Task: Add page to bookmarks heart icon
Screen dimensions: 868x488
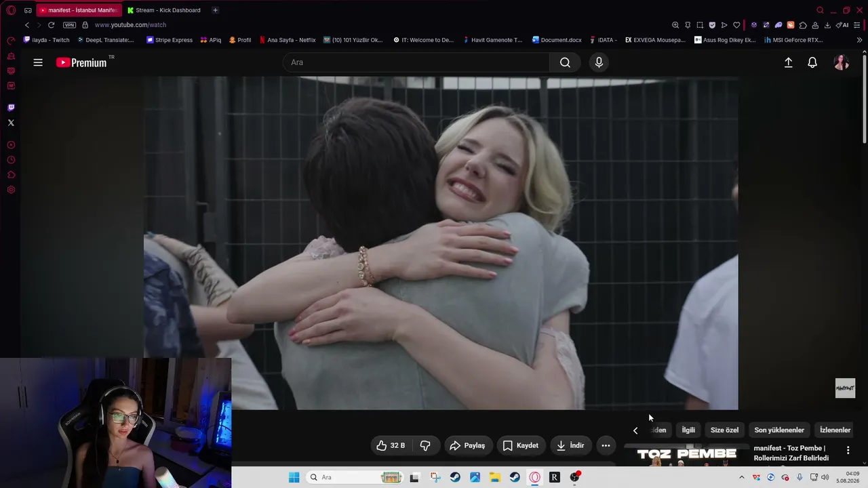Action: 736,25
